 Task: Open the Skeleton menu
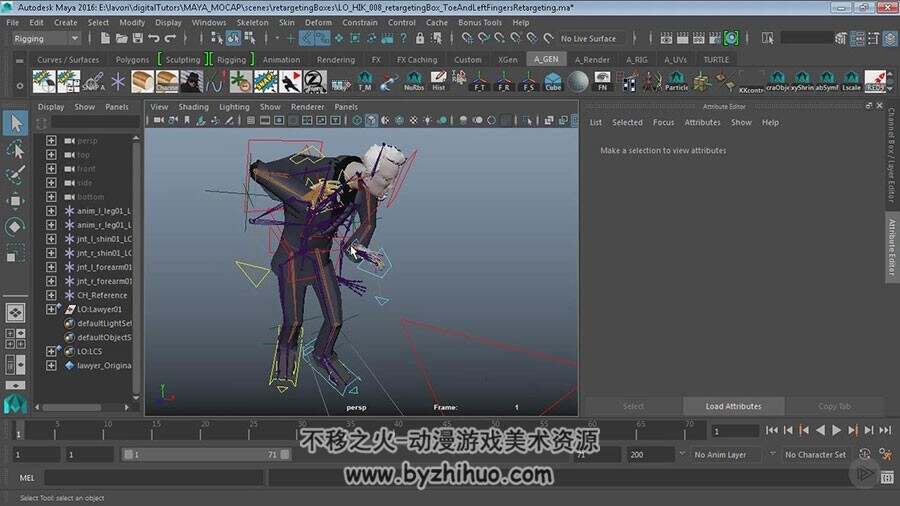click(253, 22)
